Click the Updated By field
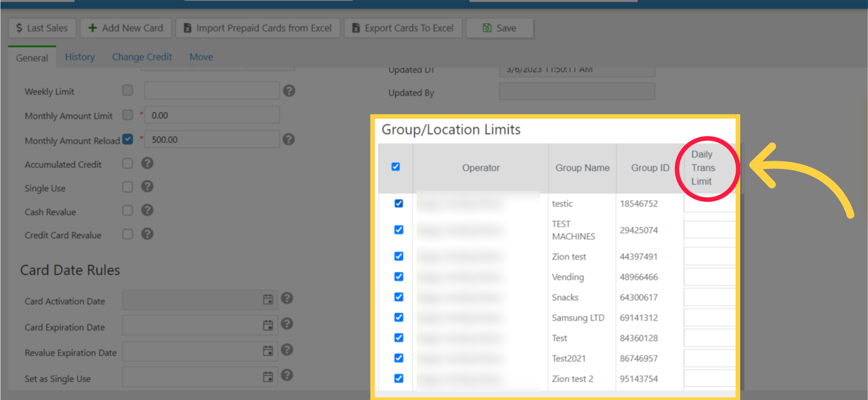The image size is (868, 400). click(x=577, y=91)
